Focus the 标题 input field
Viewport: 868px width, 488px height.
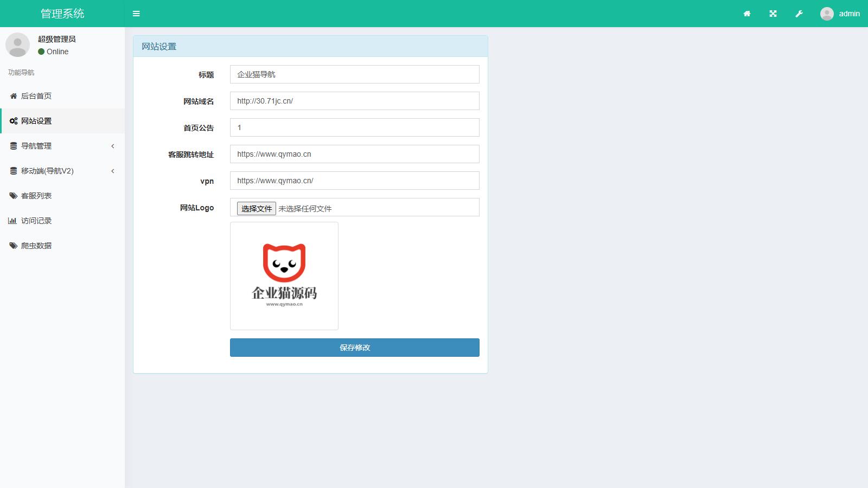(x=355, y=74)
